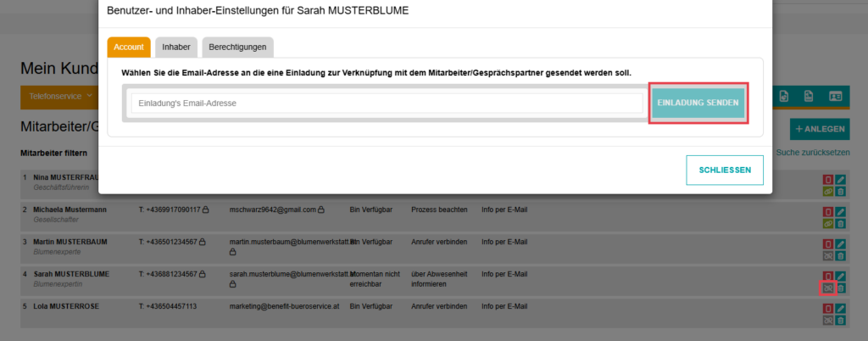This screenshot has height=341, width=868.
Task: Click the green link icon in Nina's row
Action: point(828,192)
